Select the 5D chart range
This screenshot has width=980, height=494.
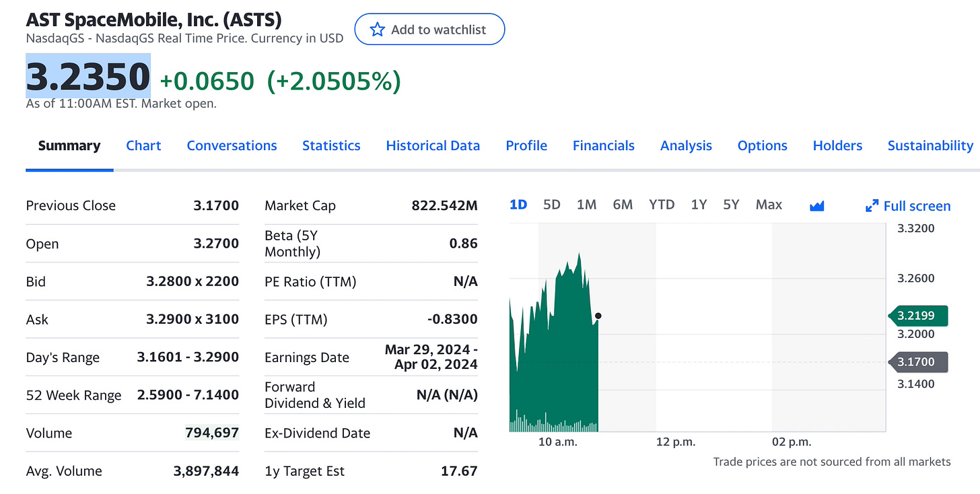click(552, 205)
